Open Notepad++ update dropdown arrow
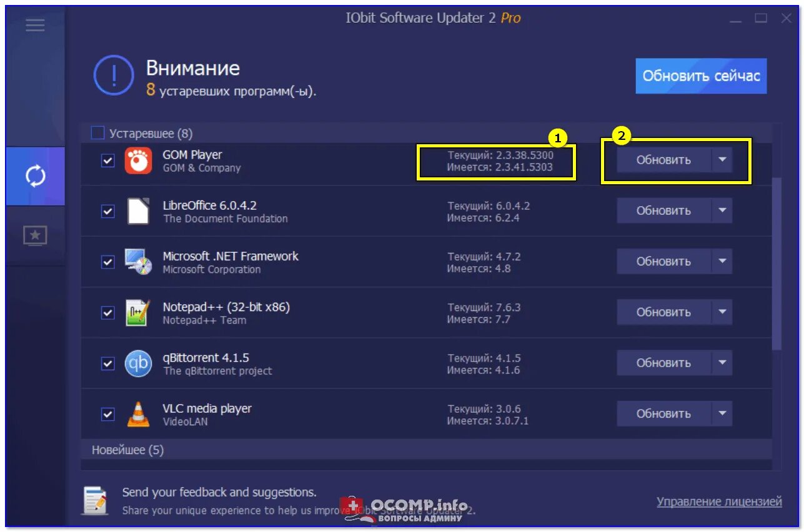 tap(722, 312)
